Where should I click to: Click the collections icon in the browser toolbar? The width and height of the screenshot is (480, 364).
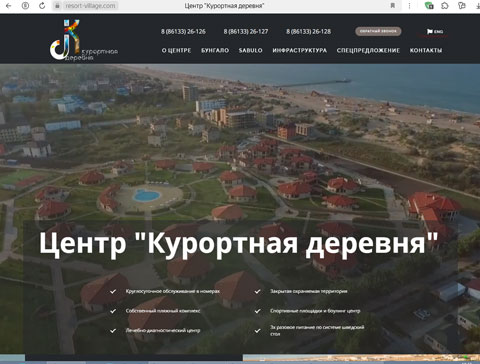462,6
